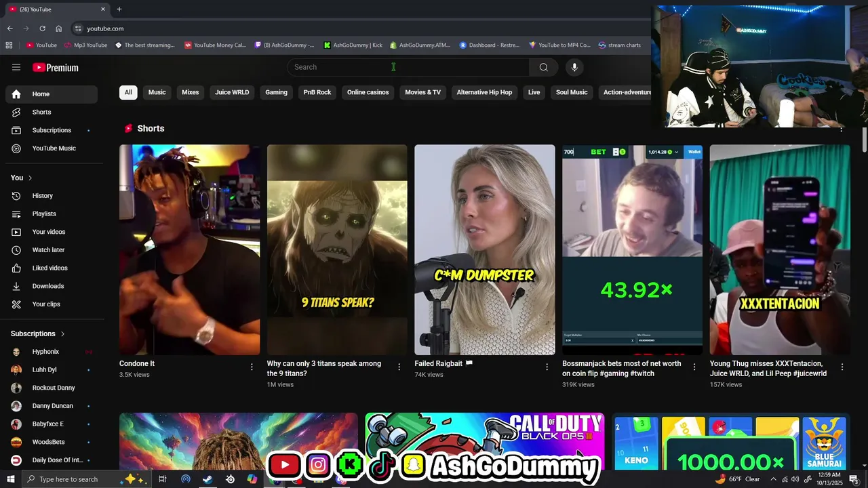Open Watch later in the sidebar

point(52,250)
